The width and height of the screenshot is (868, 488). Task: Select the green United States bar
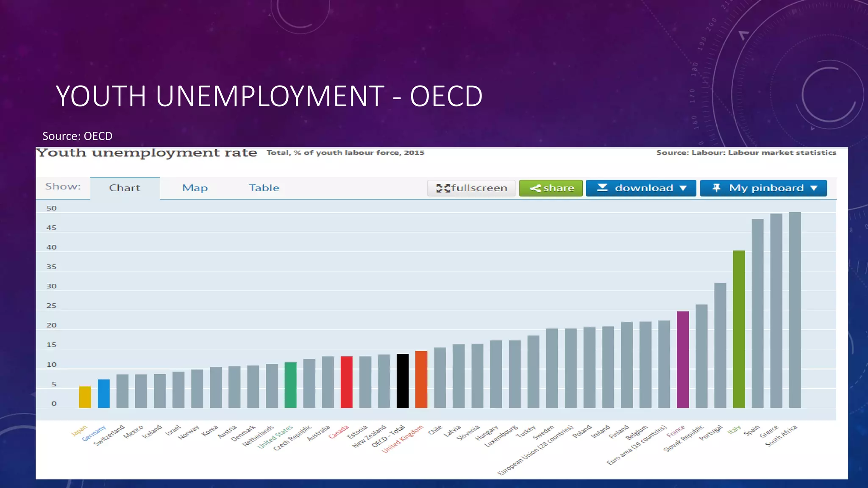[290, 385]
